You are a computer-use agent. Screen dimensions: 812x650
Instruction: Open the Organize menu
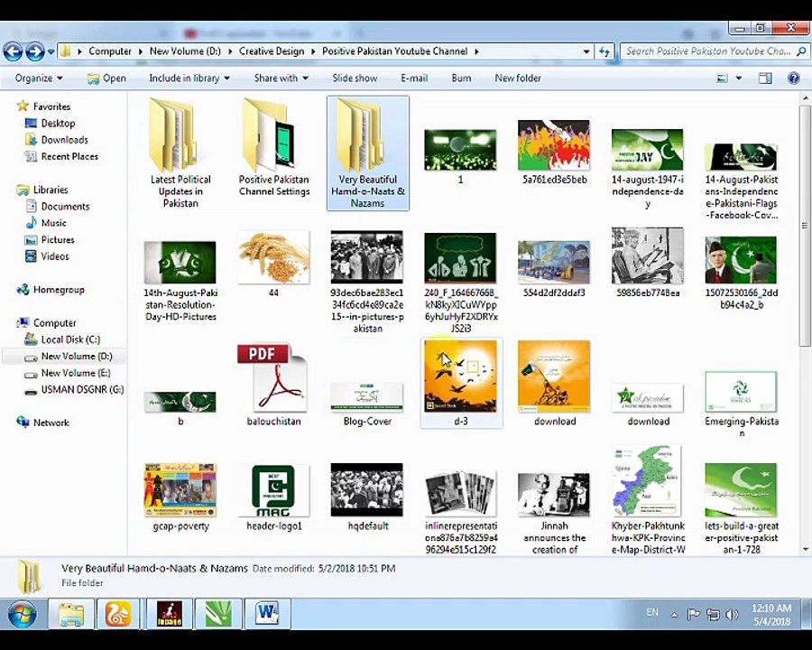39,79
